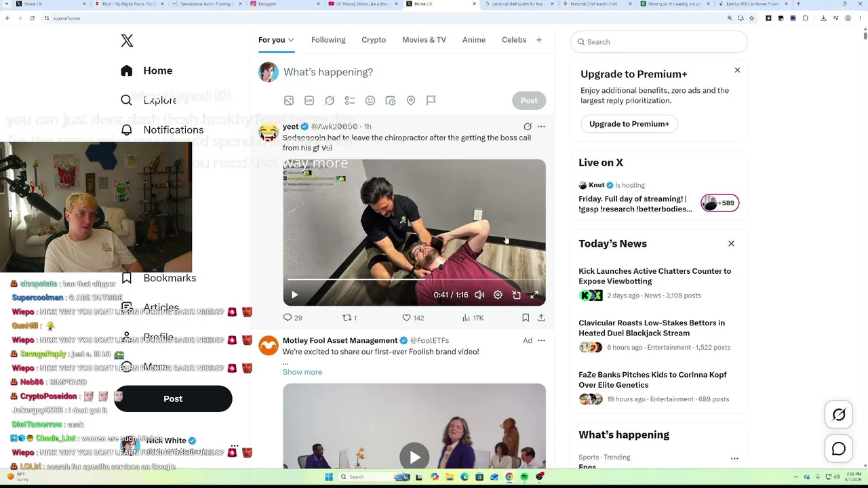Repost yeet's post with 1 repost

coord(350,317)
